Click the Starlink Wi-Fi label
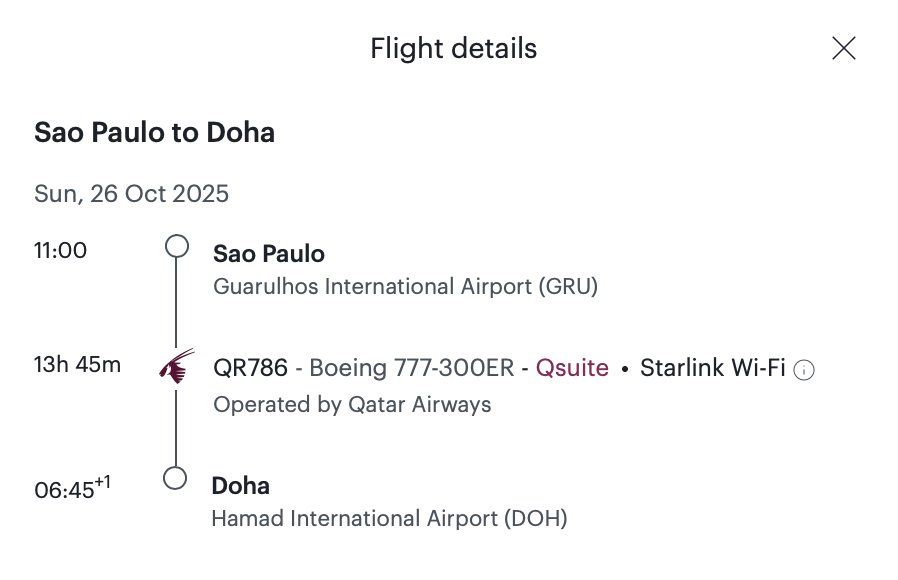The width and height of the screenshot is (898, 580). 712,368
